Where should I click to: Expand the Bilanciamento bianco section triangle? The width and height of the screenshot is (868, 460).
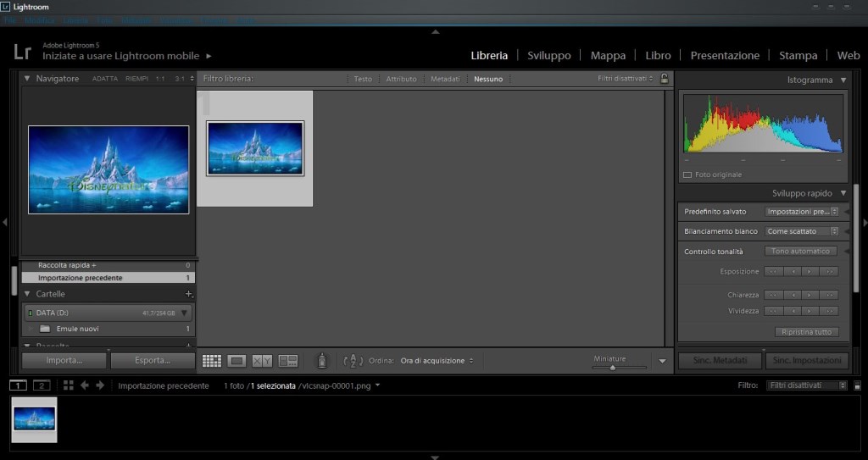(x=845, y=231)
